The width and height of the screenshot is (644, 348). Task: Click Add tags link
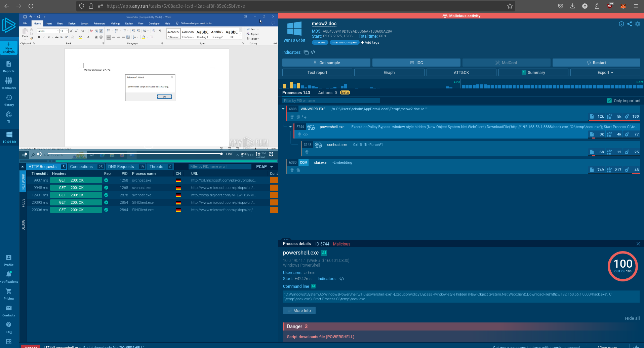[x=370, y=42]
